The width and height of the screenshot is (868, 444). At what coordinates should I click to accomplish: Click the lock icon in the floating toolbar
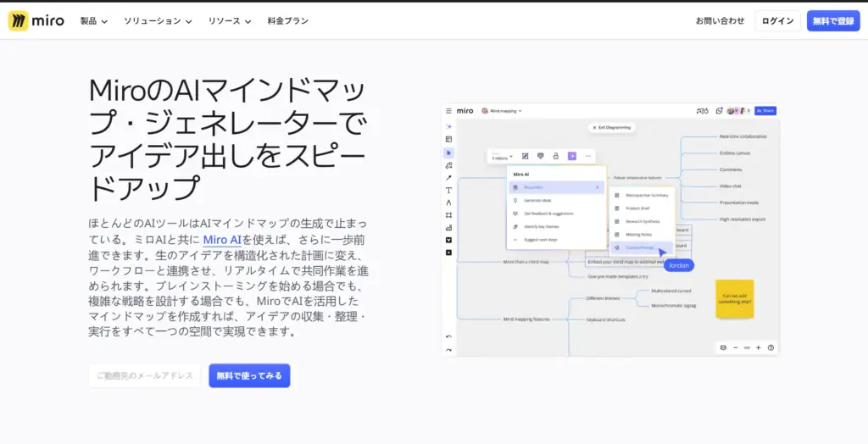[x=555, y=156]
